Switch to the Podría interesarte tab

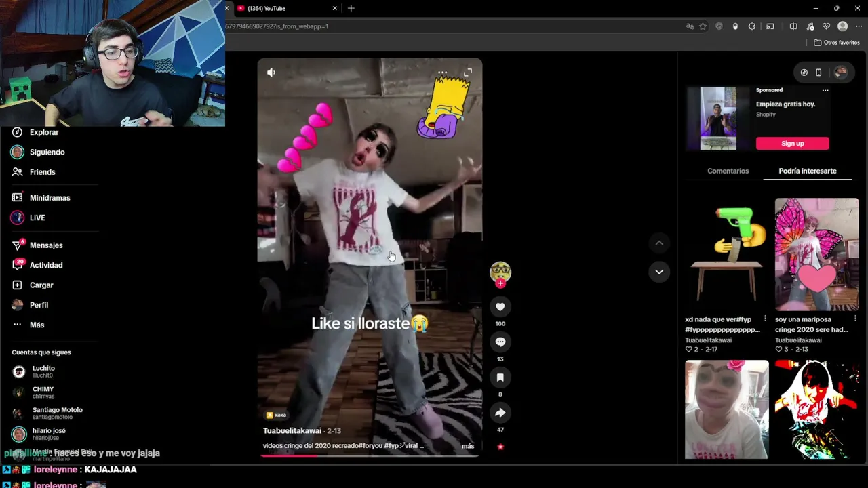tap(807, 171)
